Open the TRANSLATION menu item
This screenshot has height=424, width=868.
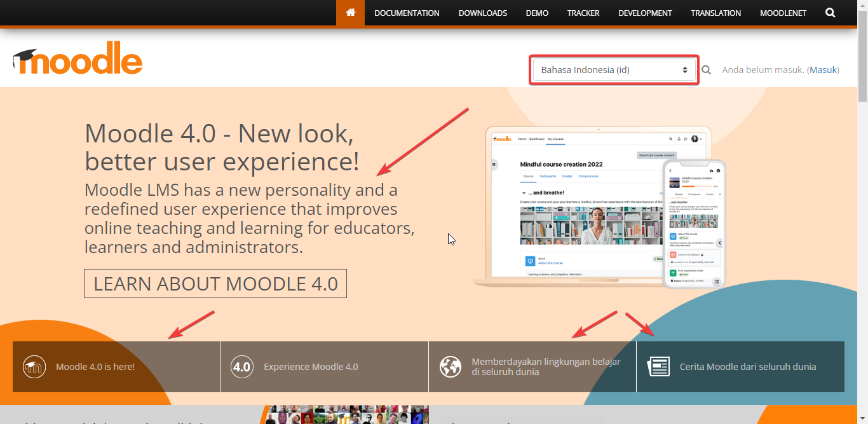tap(716, 13)
